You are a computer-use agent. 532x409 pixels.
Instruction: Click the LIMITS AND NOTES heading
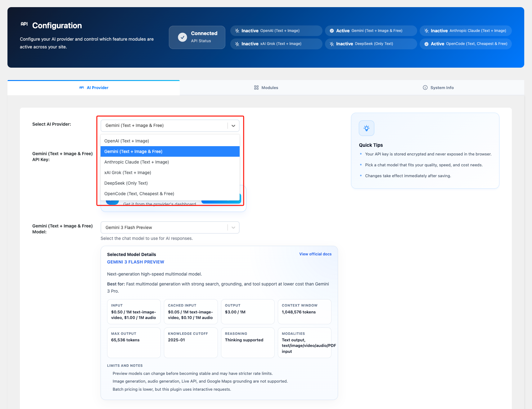(x=125, y=366)
